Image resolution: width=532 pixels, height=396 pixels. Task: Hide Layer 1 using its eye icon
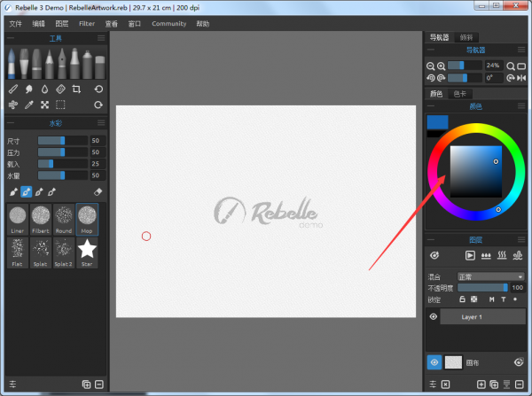point(434,316)
